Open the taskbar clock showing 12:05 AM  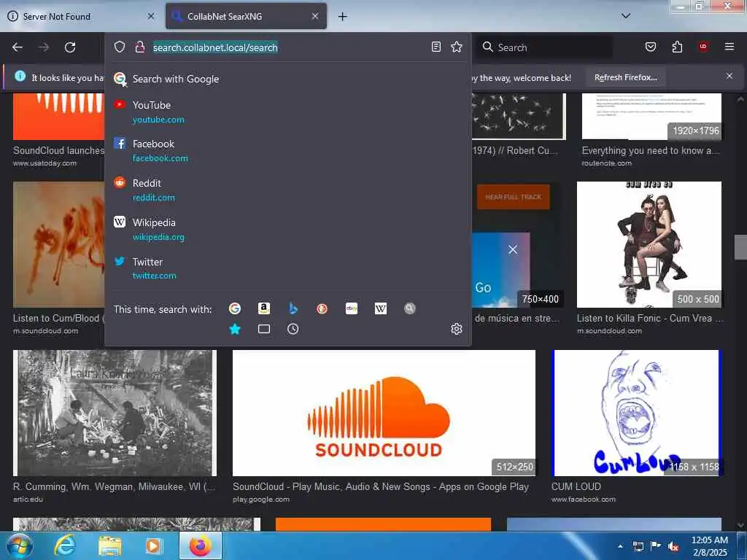click(710, 546)
